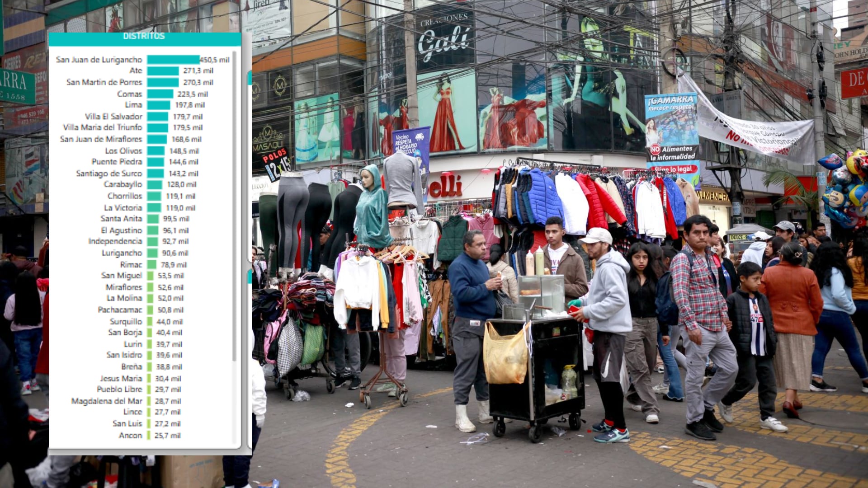Screen dimensions: 868x488
Task: Click the 'La Molina' label
Action: 124,298
